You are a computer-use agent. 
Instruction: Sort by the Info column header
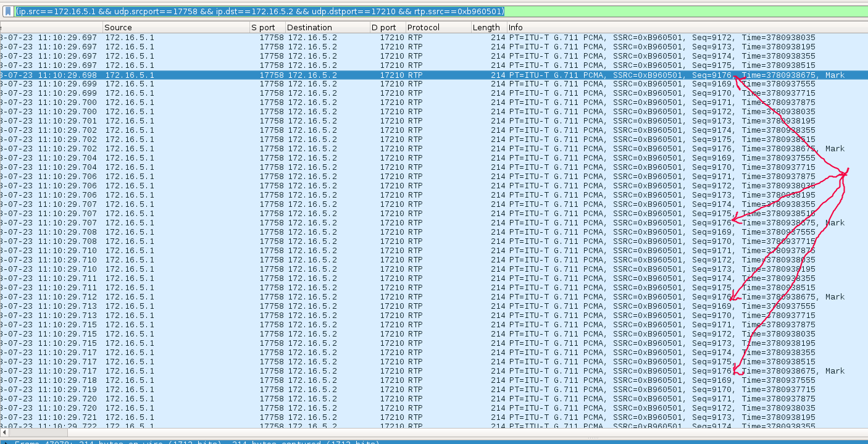679,27
